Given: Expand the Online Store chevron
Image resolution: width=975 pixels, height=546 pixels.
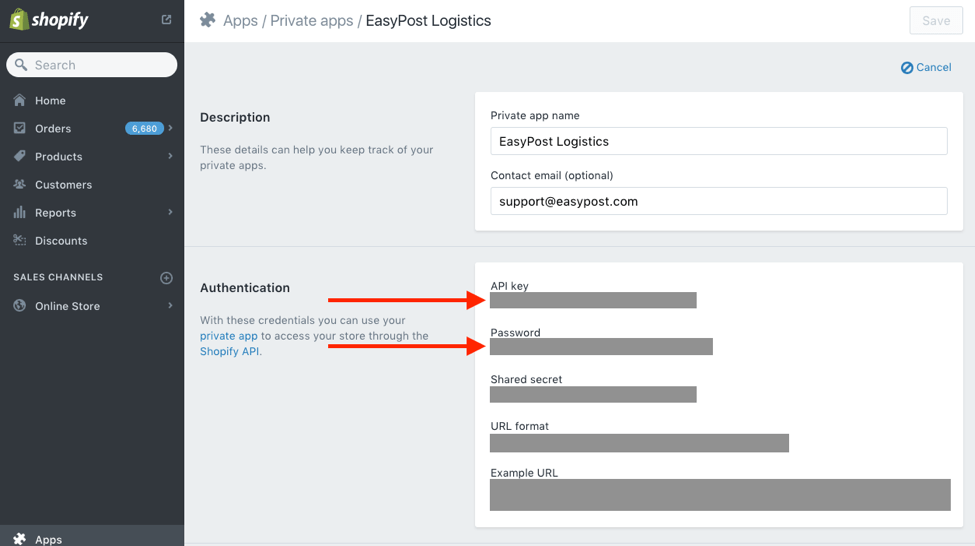Looking at the screenshot, I should 170,305.
